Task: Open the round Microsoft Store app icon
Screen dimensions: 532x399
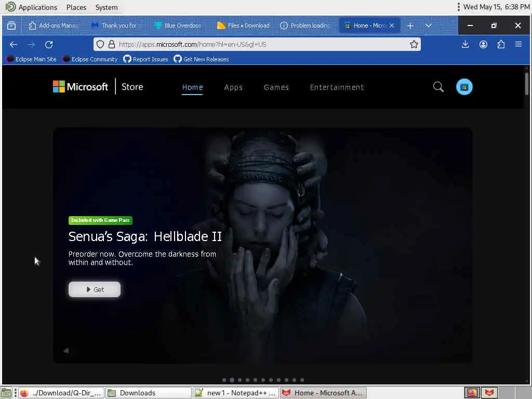Action: [x=464, y=87]
